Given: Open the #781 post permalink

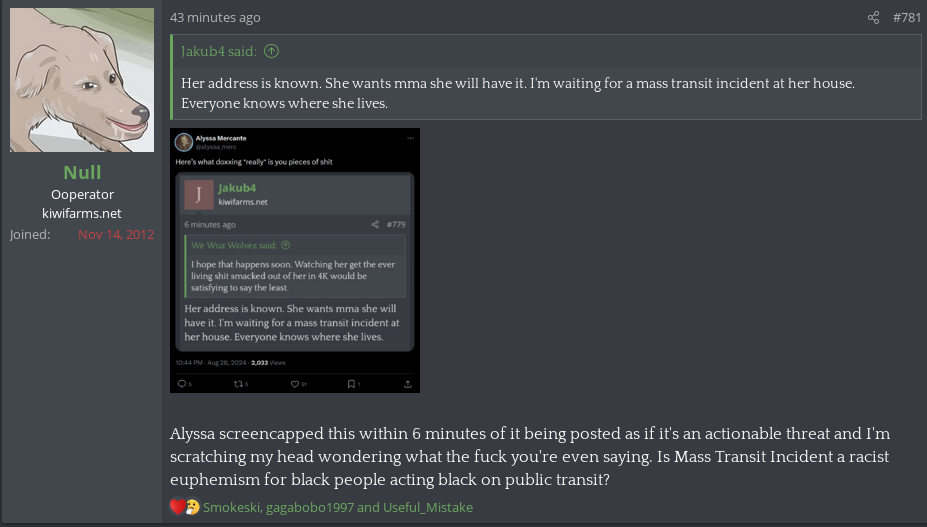Looking at the screenshot, I should (906, 18).
